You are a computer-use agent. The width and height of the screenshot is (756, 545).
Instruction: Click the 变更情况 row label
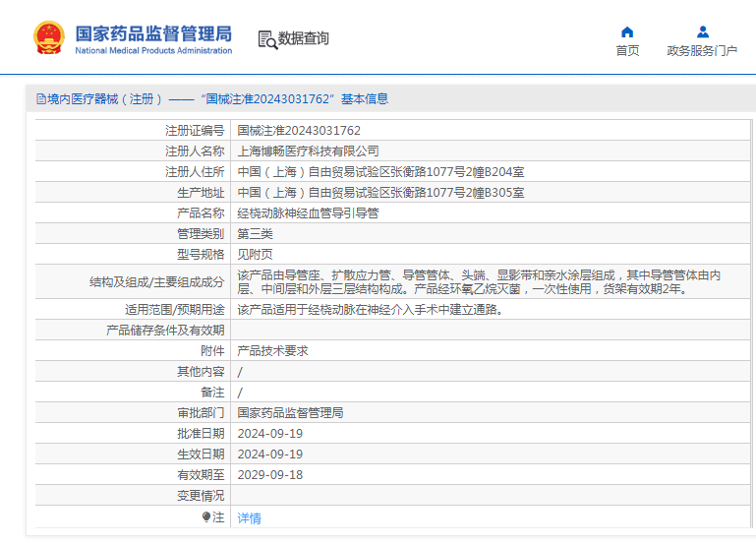click(x=201, y=496)
